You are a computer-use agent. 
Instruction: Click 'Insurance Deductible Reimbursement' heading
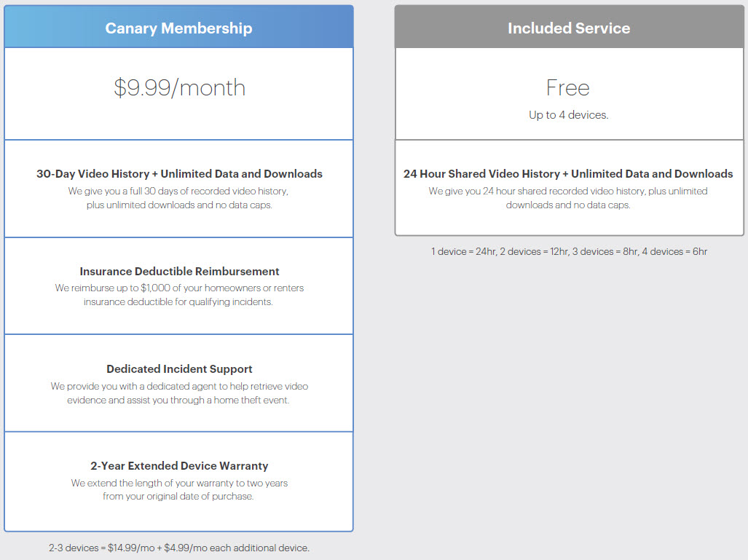(x=179, y=272)
